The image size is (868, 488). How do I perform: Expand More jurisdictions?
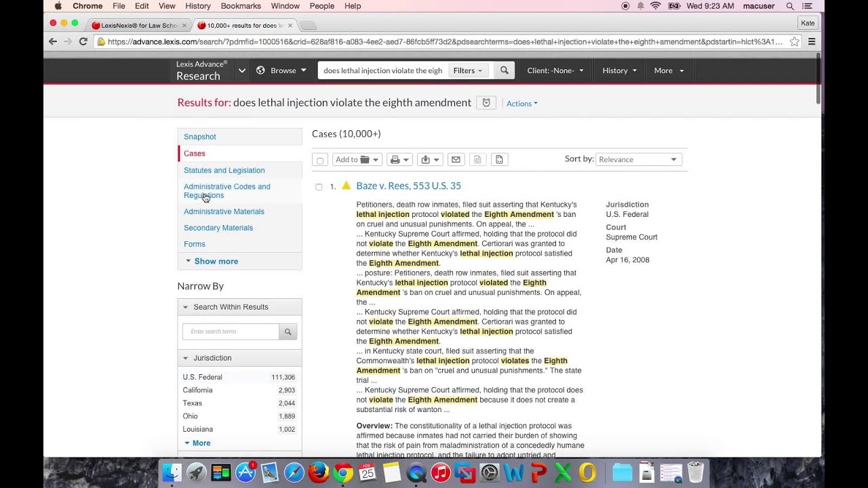(x=197, y=443)
